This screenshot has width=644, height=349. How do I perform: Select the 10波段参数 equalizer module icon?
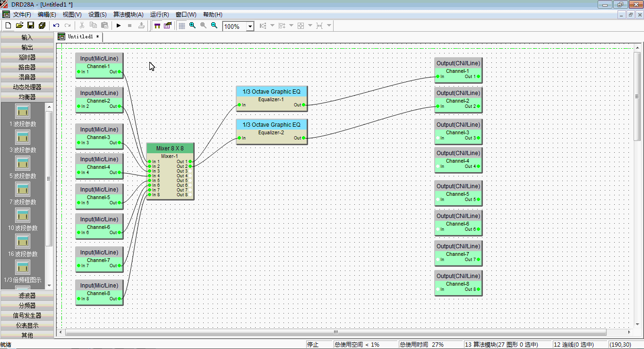pos(23,216)
